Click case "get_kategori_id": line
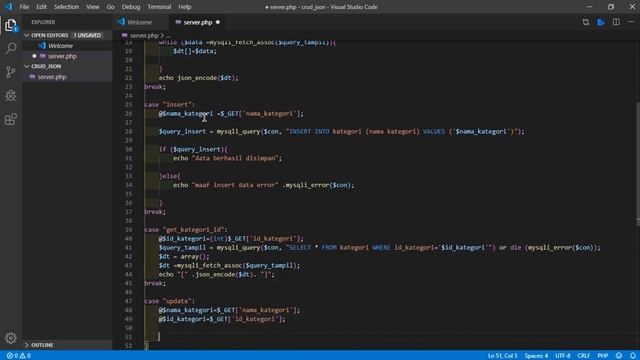Screen dimensions: 640x360 pyautogui.click(x=186, y=229)
